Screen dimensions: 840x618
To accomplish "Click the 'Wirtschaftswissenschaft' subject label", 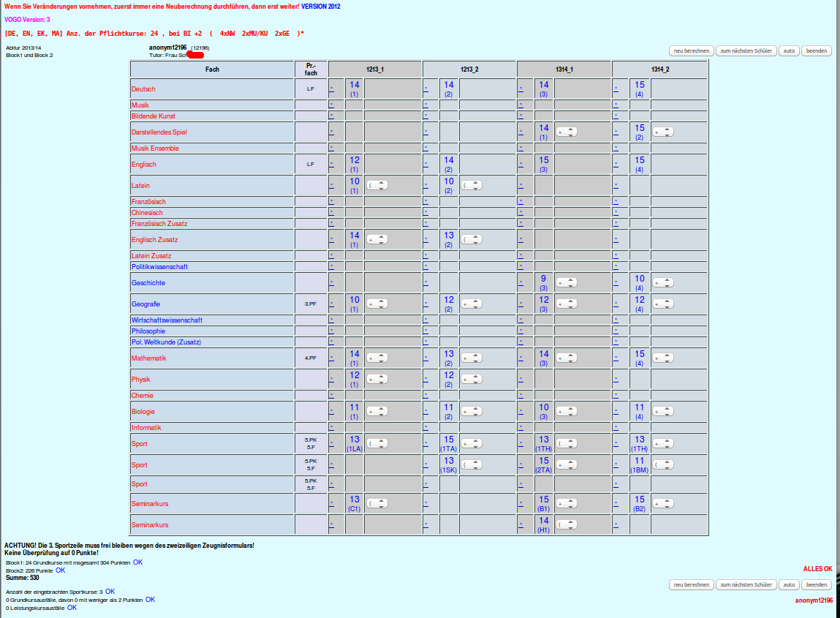I will [x=167, y=320].
